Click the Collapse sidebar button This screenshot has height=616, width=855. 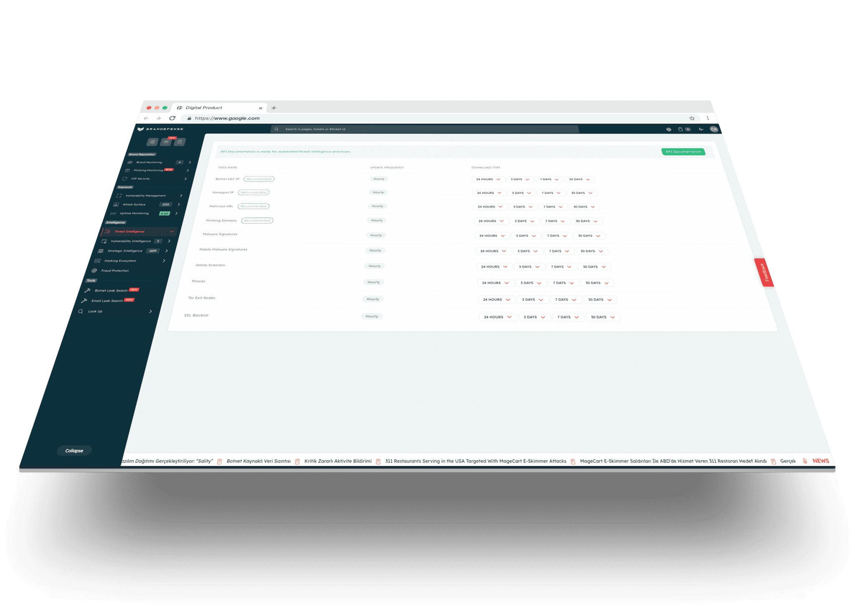pyautogui.click(x=73, y=452)
